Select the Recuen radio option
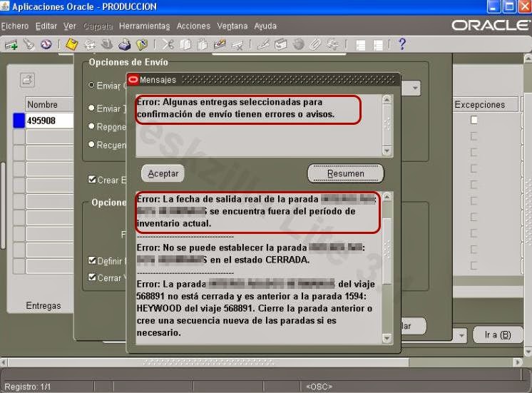 coord(91,144)
